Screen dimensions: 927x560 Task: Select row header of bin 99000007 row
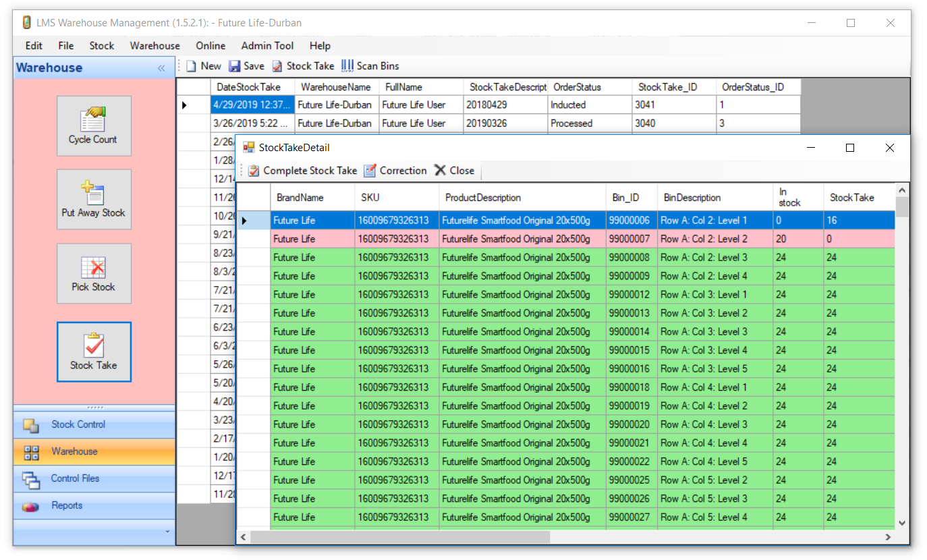click(x=254, y=239)
